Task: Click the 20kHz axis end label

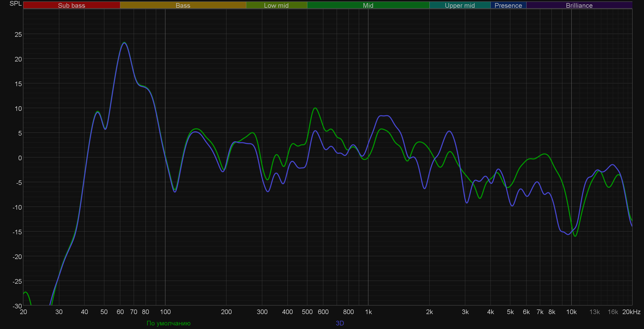Action: [631, 312]
